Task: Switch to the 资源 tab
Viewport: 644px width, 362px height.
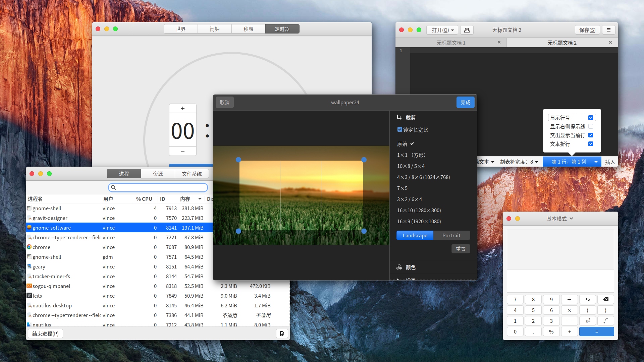Action: coord(158,174)
